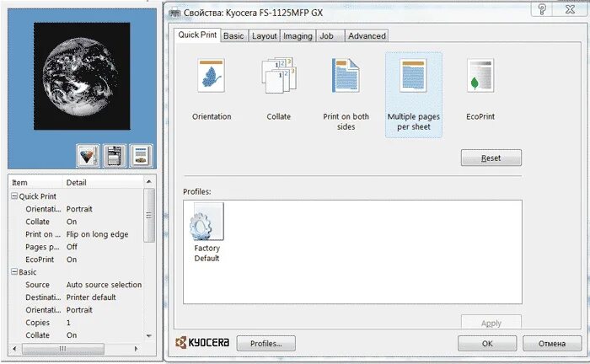The image size is (590, 364).
Task: Select the Print on both sides icon
Action: pyautogui.click(x=346, y=75)
